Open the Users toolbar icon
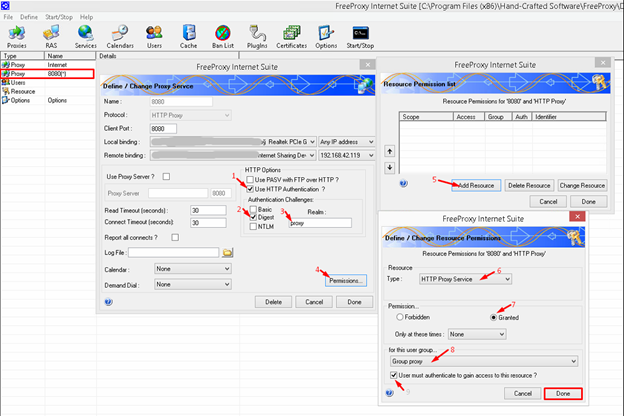Viewport: 624px width, 416px height. click(154, 37)
